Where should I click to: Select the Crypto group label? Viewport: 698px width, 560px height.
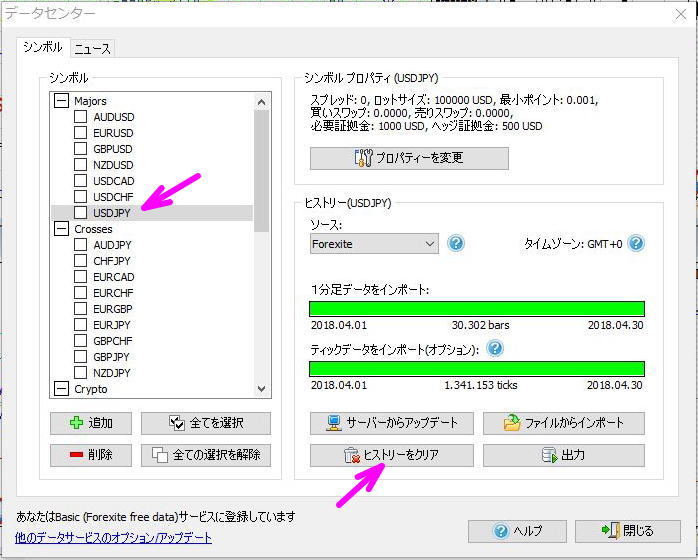pos(91,389)
